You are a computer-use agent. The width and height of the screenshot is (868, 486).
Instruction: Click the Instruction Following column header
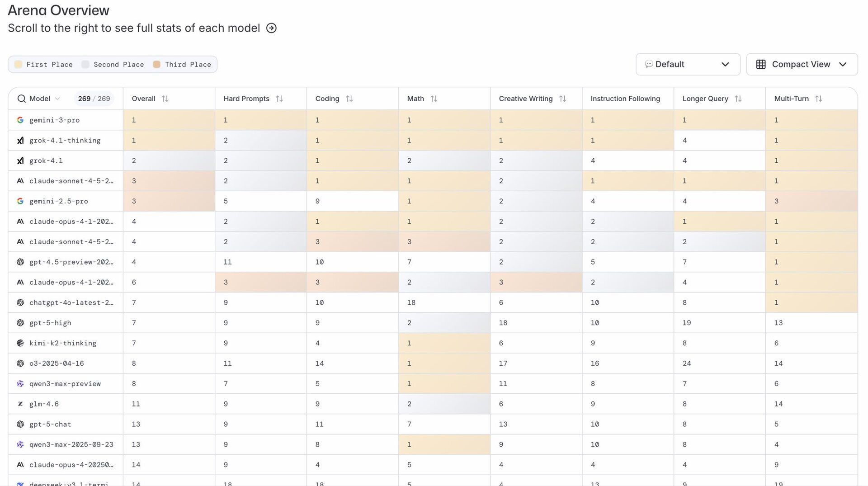click(x=625, y=99)
